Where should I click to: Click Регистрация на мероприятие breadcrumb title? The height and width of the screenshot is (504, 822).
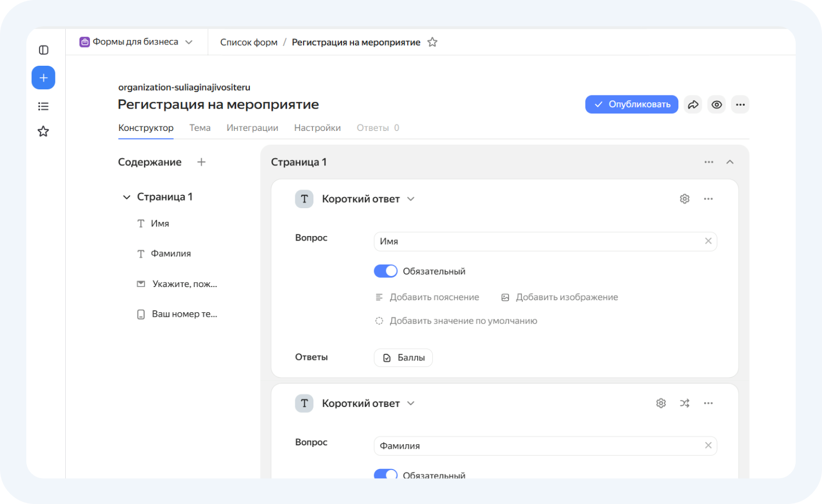(x=356, y=42)
